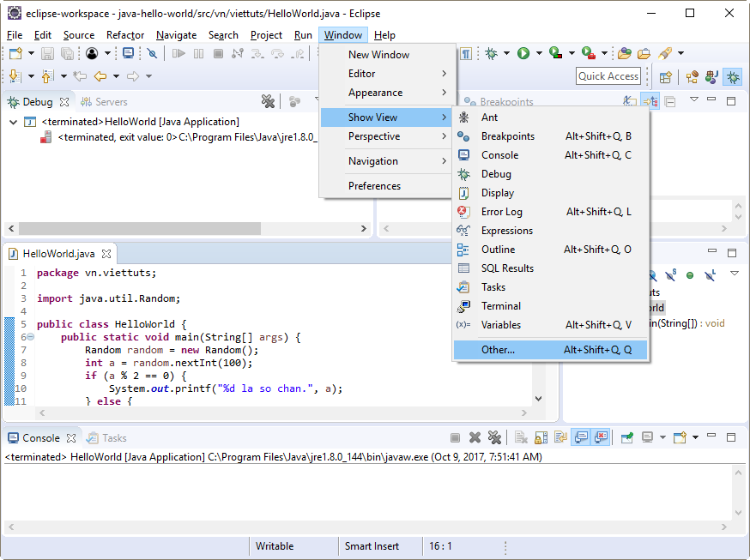Collapse main method fold marker

[x=31, y=337]
